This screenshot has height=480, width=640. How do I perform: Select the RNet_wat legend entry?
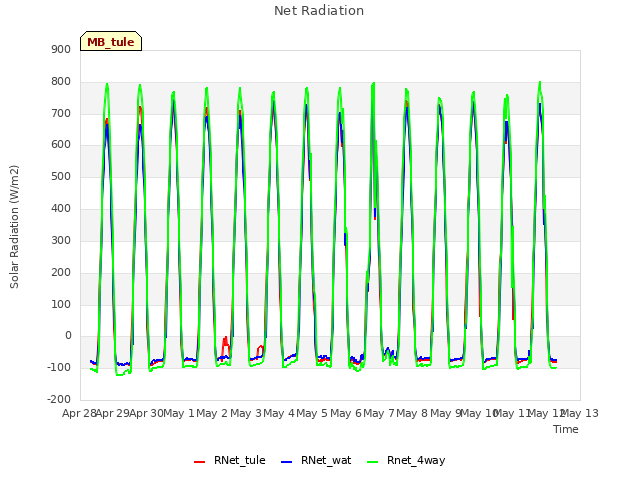pos(316,460)
